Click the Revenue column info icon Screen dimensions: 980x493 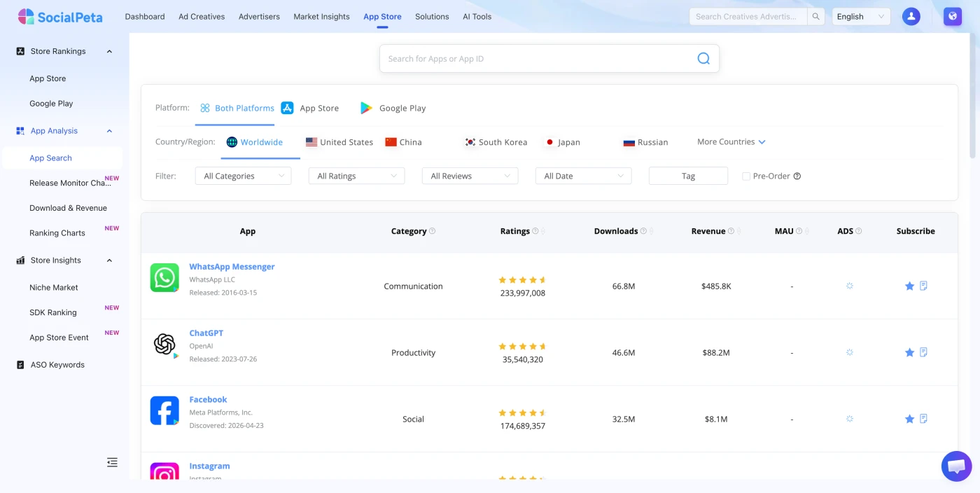(731, 231)
